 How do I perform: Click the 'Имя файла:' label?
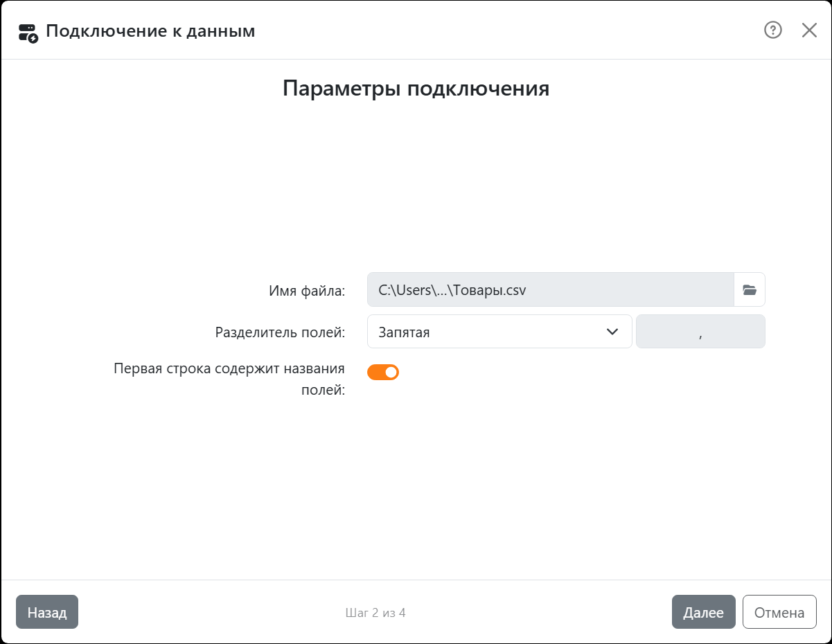point(307,291)
